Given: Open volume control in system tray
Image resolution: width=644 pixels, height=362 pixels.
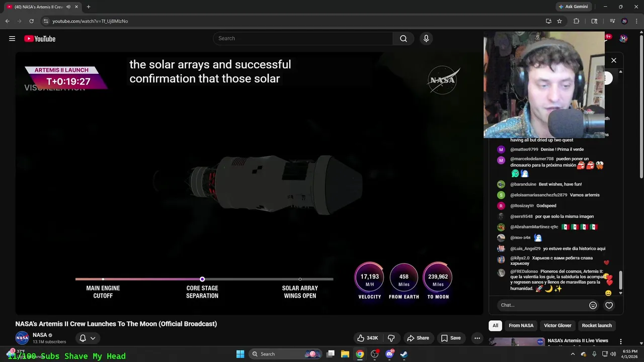Looking at the screenshot, I should click(x=613, y=354).
